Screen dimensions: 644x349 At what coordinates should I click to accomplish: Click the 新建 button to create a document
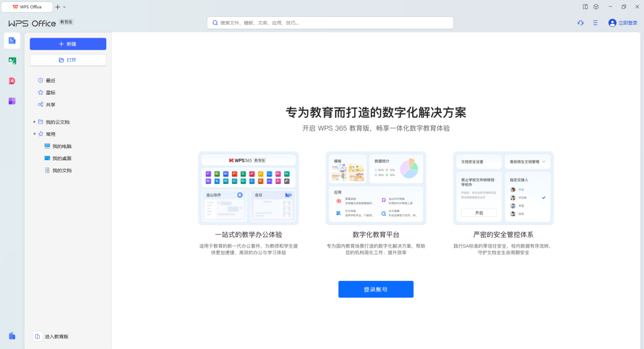pos(68,44)
